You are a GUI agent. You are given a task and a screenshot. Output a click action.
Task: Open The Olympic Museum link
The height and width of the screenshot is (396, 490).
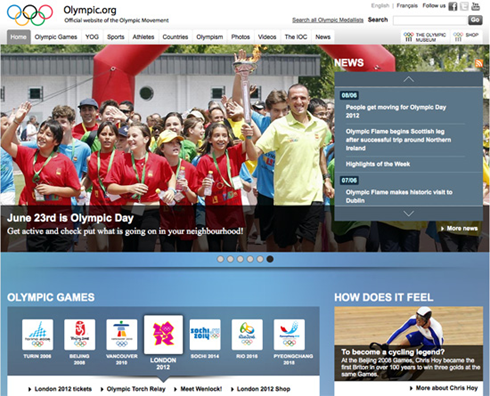point(425,37)
